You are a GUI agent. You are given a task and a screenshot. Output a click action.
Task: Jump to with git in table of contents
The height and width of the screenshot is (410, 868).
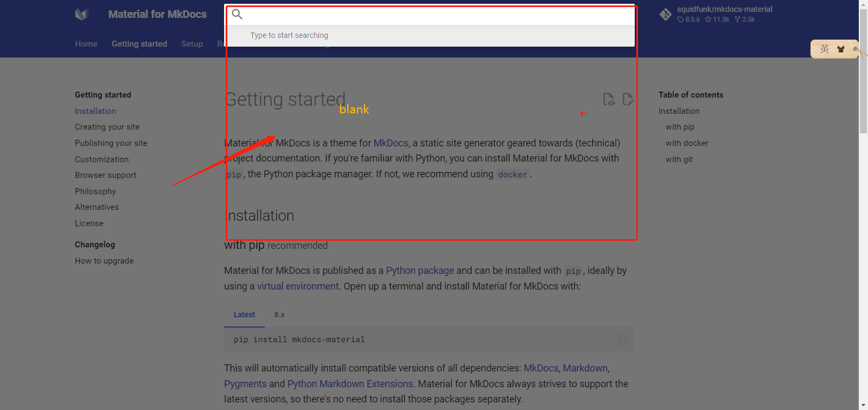[679, 159]
